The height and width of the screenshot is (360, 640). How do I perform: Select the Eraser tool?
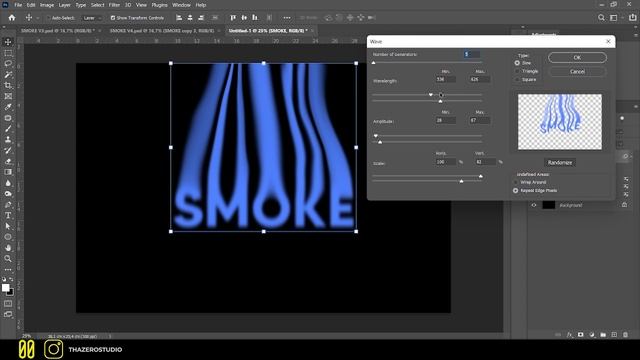tap(8, 161)
